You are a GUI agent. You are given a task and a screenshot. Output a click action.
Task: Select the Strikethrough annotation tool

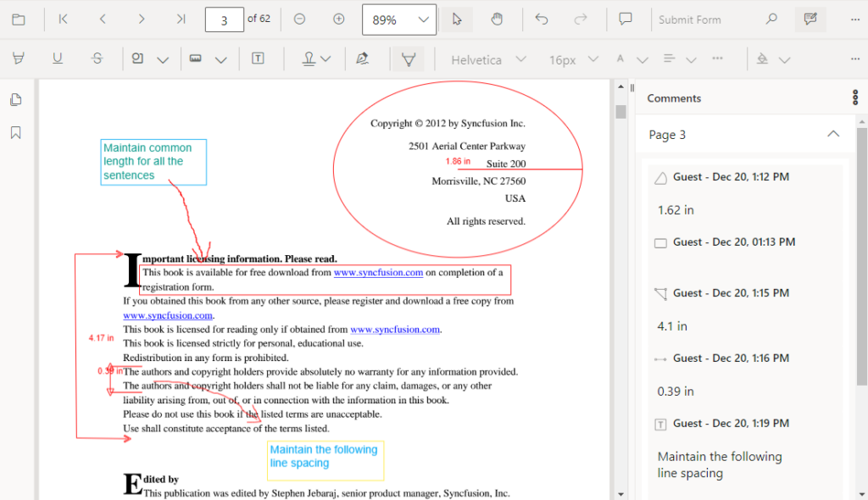pos(97,58)
